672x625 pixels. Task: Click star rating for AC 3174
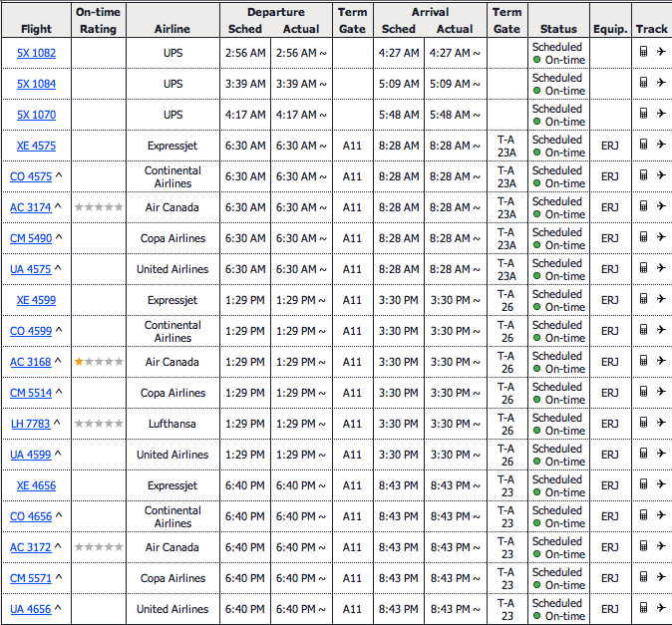(x=99, y=207)
